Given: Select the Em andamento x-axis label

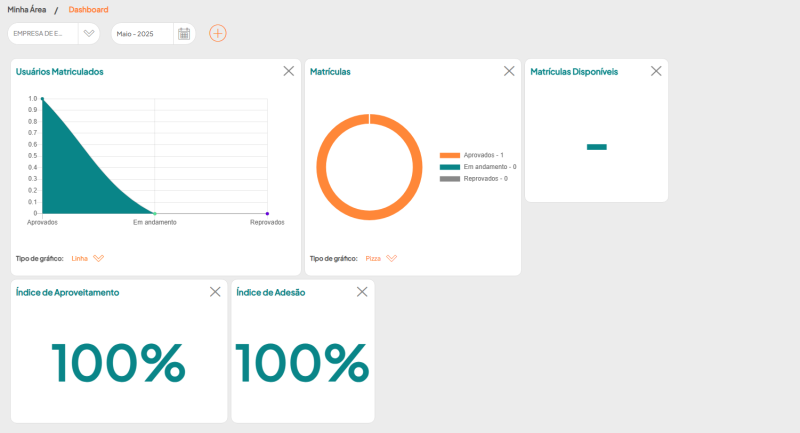Looking at the screenshot, I should click(155, 222).
